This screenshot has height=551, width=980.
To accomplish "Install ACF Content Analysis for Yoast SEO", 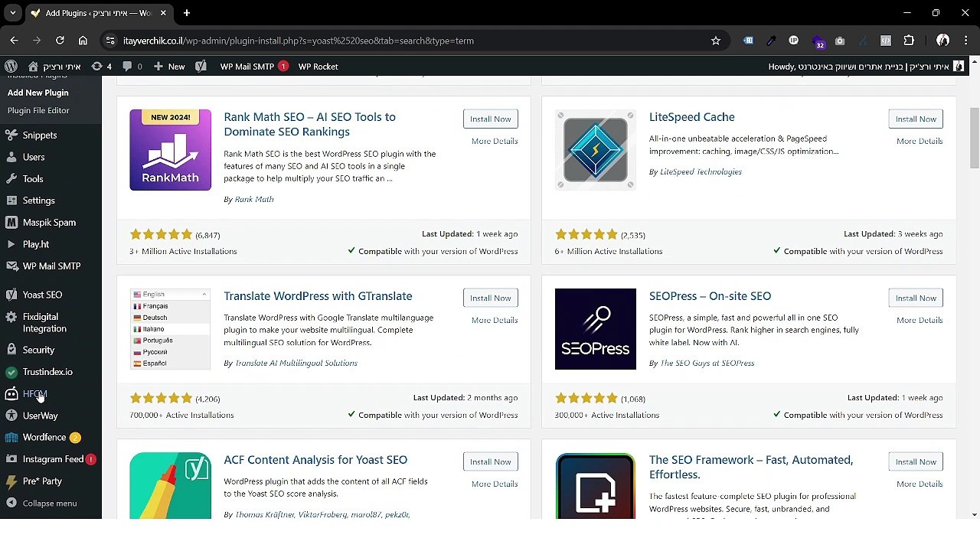I will tap(490, 461).
